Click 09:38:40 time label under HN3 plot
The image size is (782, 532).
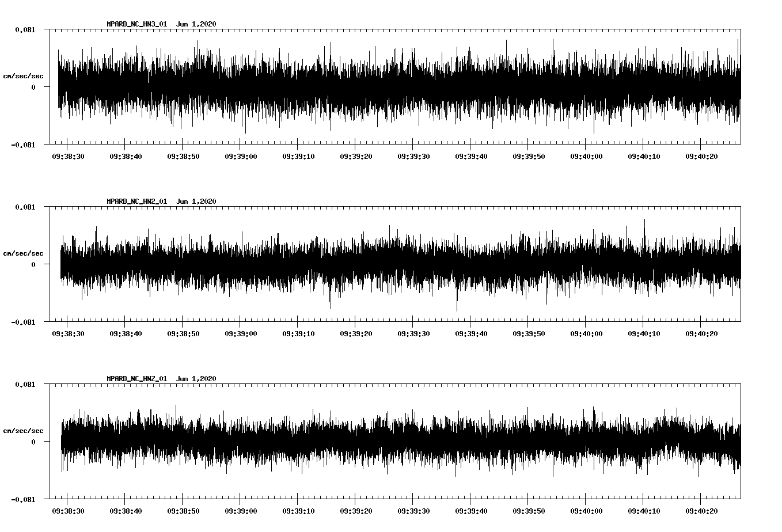126,156
